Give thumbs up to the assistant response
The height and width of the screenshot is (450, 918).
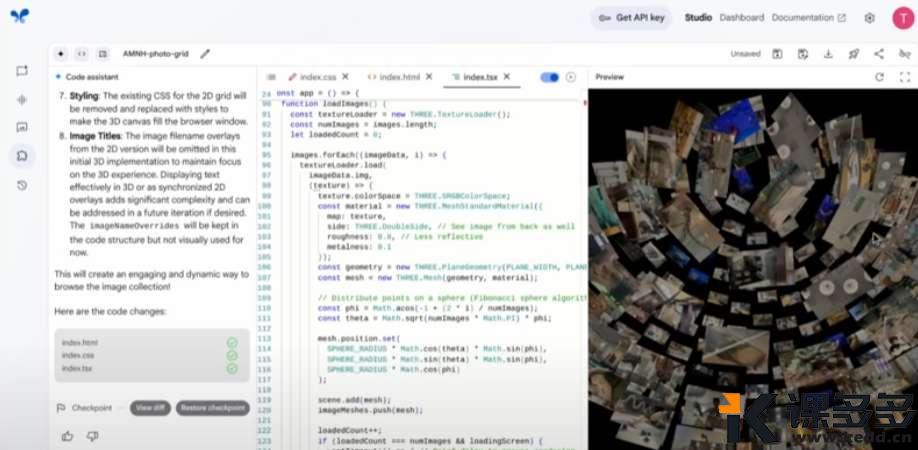[x=67, y=435]
